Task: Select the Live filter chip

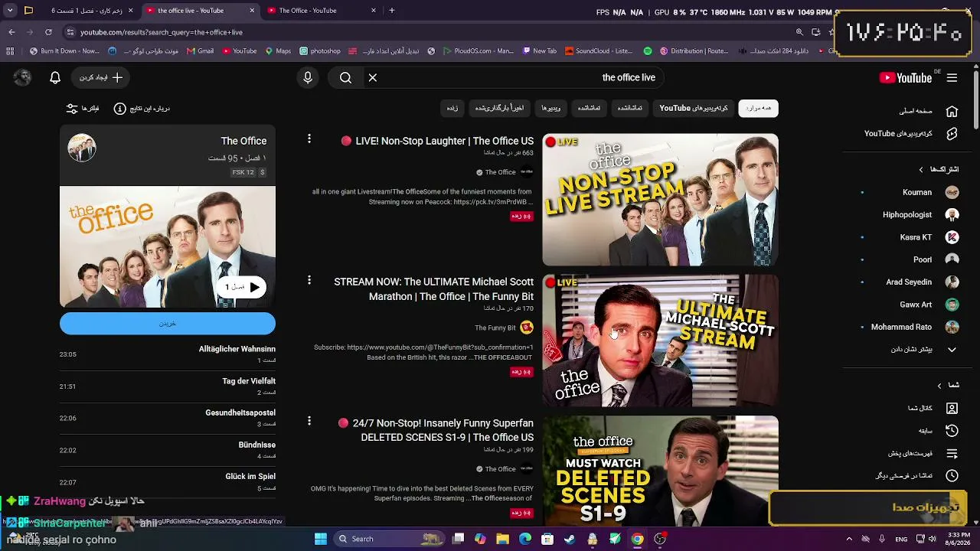Action: (452, 109)
